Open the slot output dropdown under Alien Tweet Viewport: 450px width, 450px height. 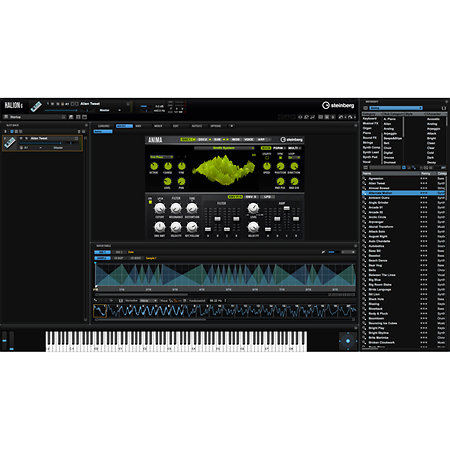(58, 148)
